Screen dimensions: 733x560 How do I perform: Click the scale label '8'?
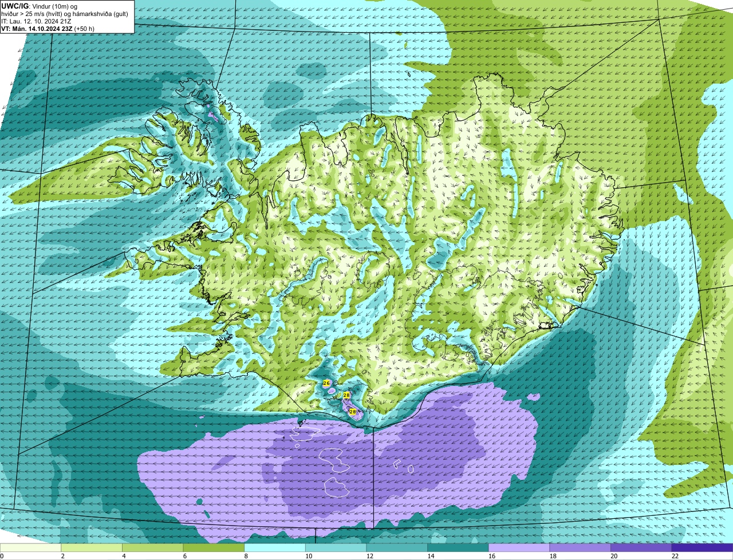(x=246, y=556)
